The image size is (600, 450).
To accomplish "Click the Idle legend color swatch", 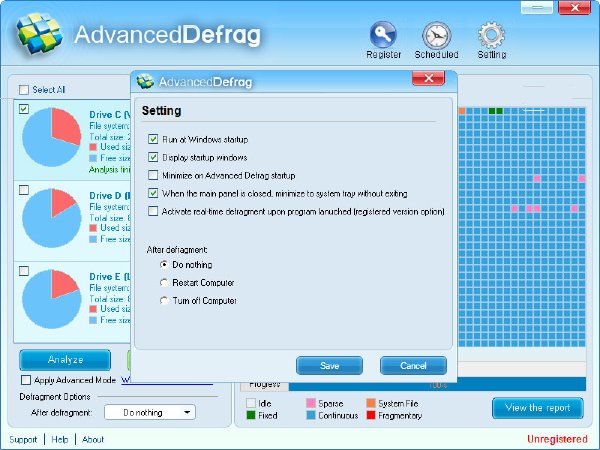I will tap(251, 403).
